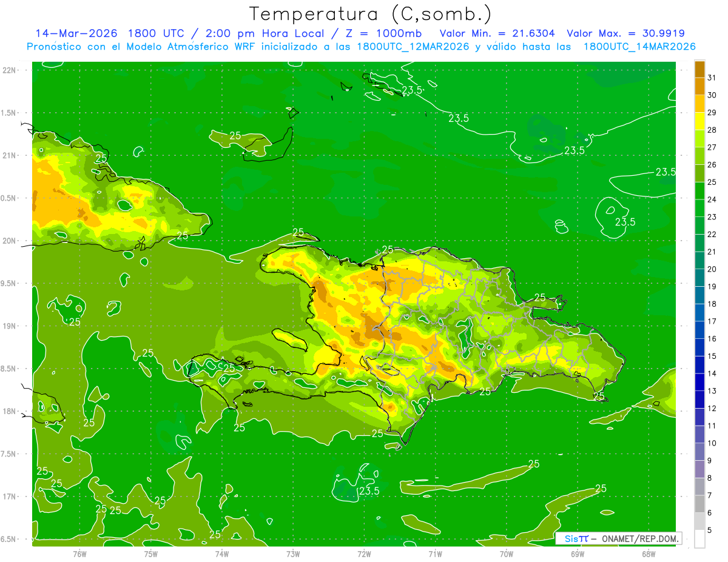The height and width of the screenshot is (562, 728).
Task: Click legend value '31' on the color scale
Action: point(712,77)
